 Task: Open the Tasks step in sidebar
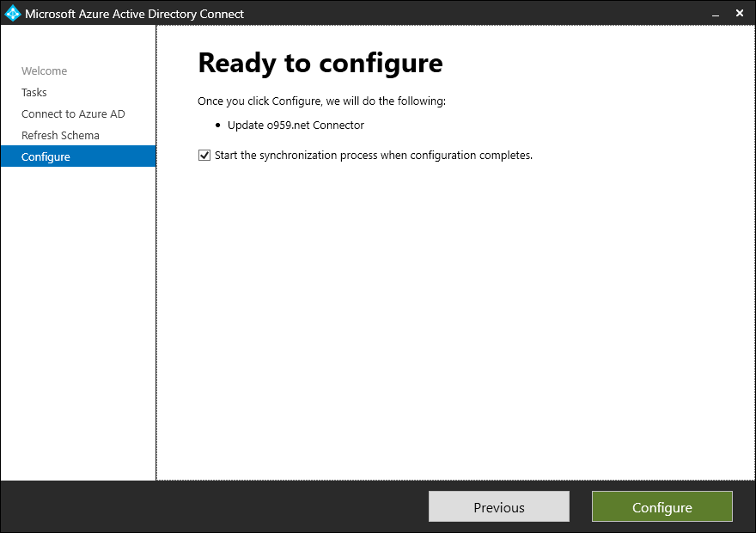pyautogui.click(x=34, y=92)
